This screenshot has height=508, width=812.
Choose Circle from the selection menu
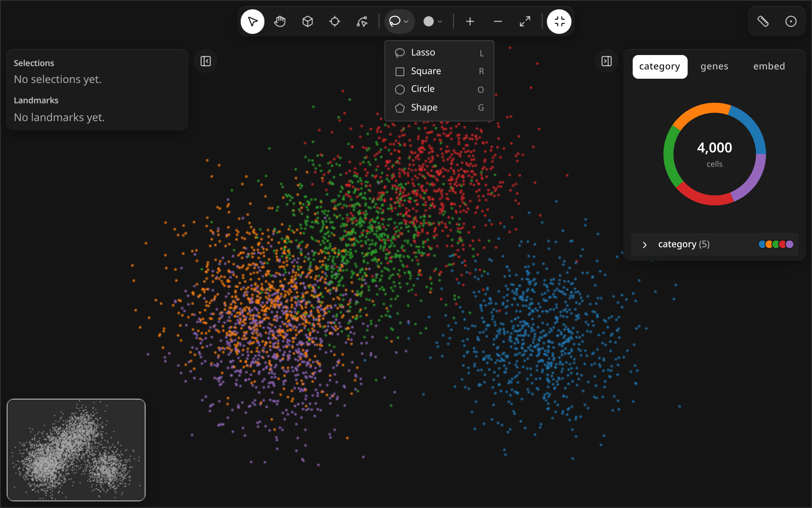pos(439,89)
